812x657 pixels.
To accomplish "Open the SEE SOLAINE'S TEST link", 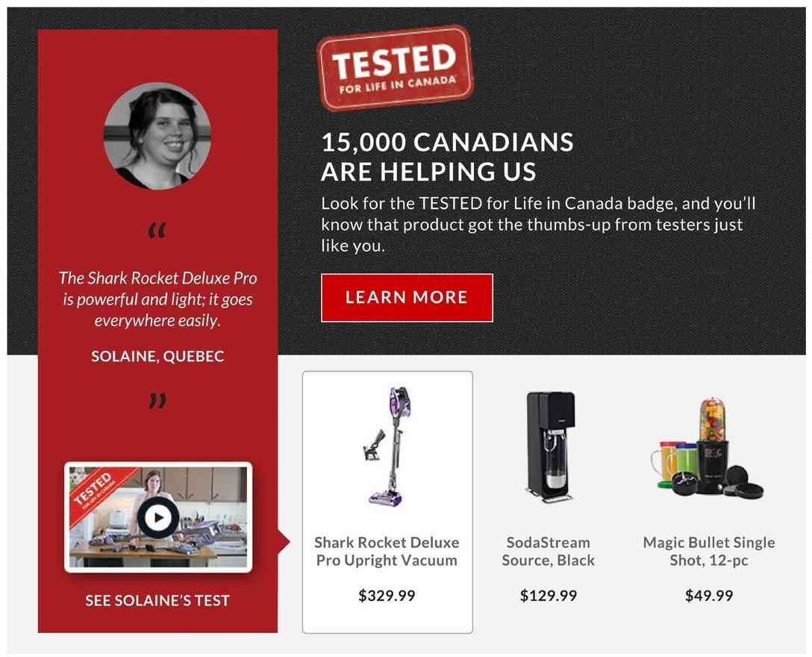I will 157,600.
